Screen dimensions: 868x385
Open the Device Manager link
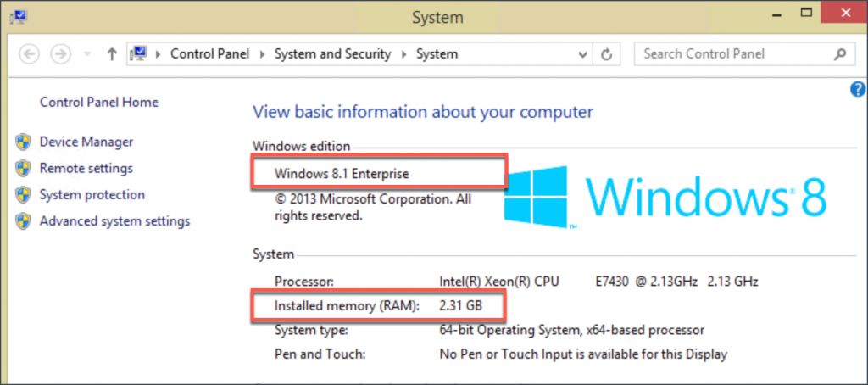[86, 142]
